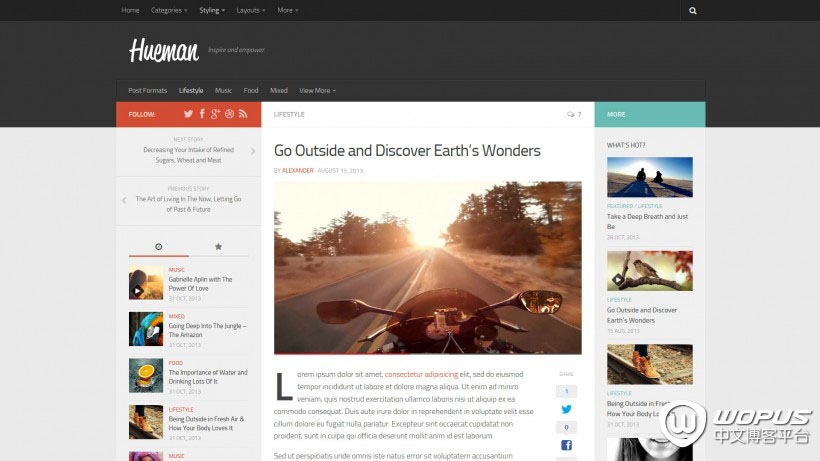Open the author link Alexander
The image size is (820, 461).
(x=298, y=171)
